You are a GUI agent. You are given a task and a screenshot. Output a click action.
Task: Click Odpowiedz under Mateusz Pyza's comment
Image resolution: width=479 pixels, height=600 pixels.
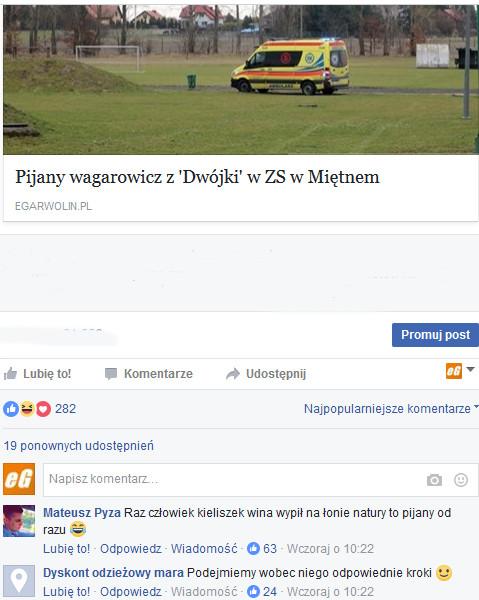(x=130, y=548)
